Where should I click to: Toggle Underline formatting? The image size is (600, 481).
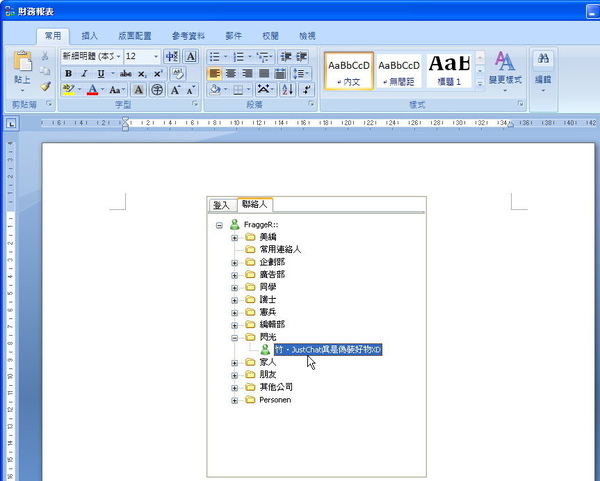point(101,73)
